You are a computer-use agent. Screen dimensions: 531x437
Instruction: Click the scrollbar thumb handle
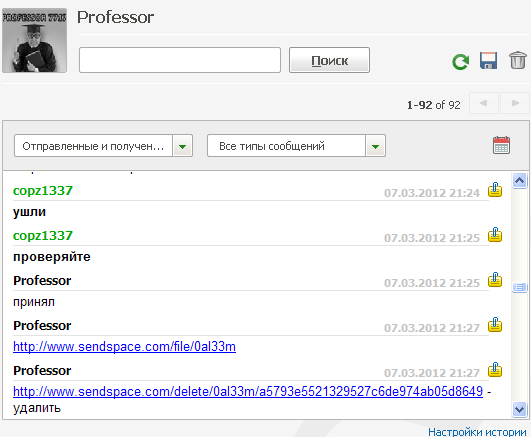pos(519,288)
